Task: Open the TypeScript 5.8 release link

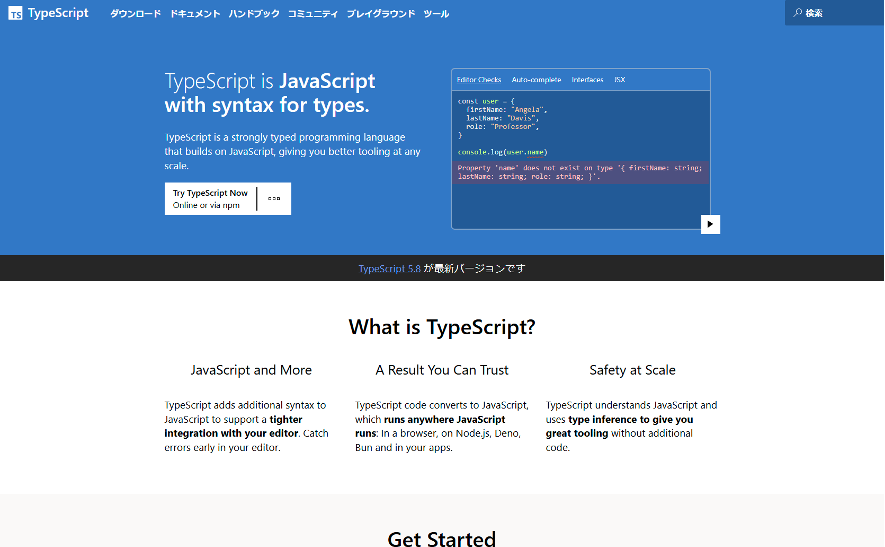Action: point(389,269)
